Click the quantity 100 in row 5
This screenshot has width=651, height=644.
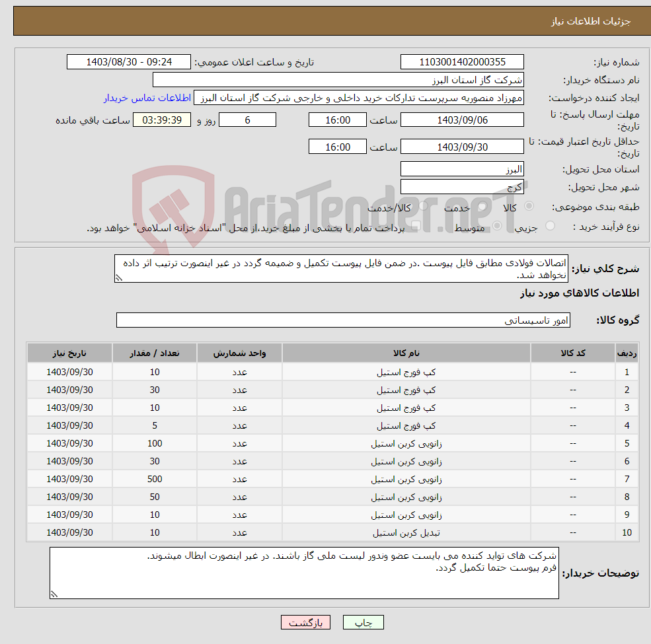pos(155,444)
